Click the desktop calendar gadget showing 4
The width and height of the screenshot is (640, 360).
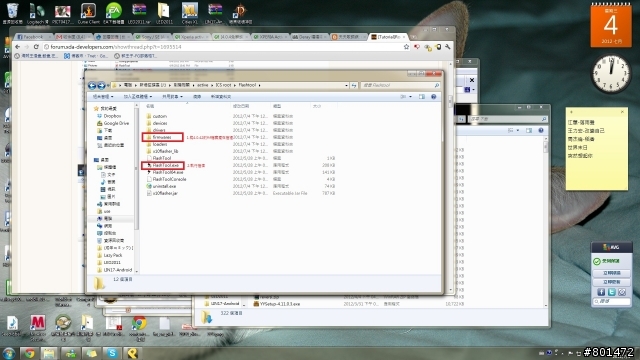(x=611, y=25)
